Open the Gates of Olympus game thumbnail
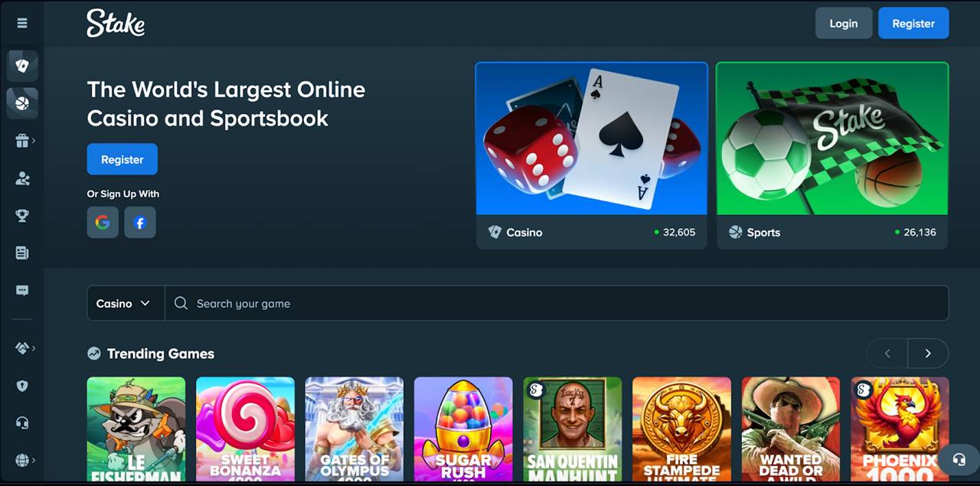Screen dimensions: 980x486 (x=354, y=429)
